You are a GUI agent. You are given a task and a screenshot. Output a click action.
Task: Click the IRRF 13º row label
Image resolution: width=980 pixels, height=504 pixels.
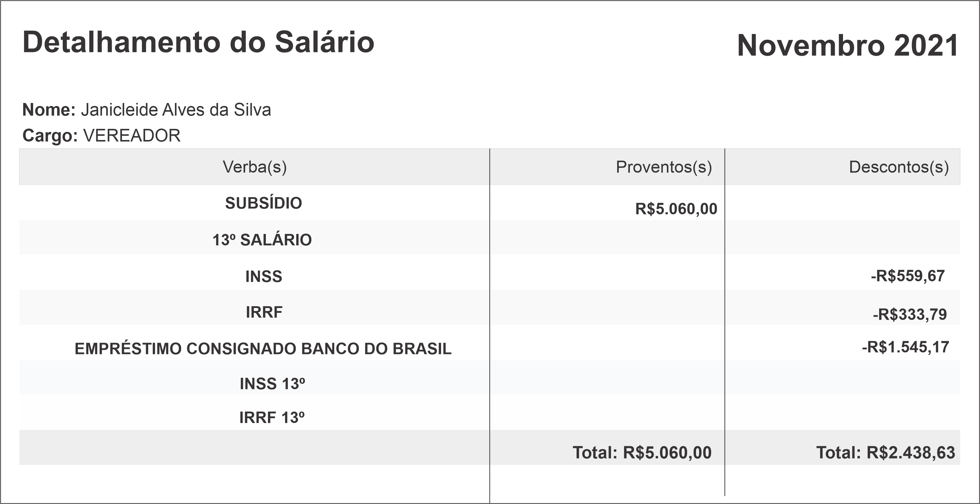272,418
